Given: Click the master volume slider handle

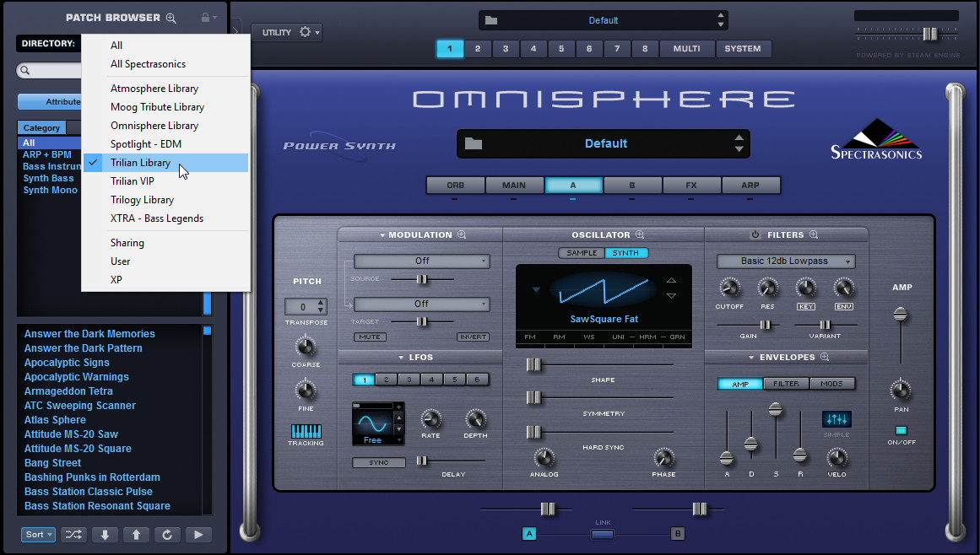Looking at the screenshot, I should 930,35.
